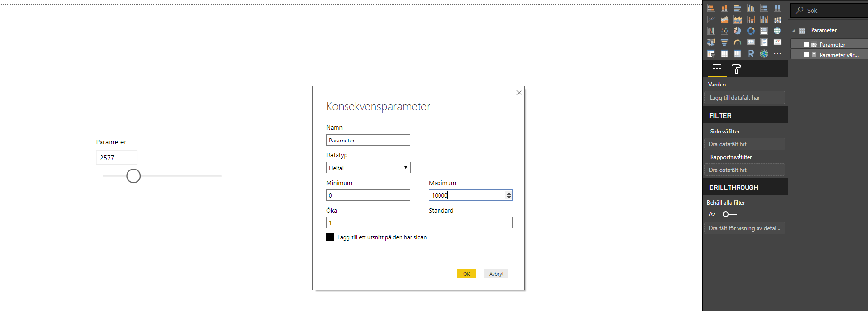The height and width of the screenshot is (311, 868).
Task: Create a slicer visual
Action: (711, 54)
